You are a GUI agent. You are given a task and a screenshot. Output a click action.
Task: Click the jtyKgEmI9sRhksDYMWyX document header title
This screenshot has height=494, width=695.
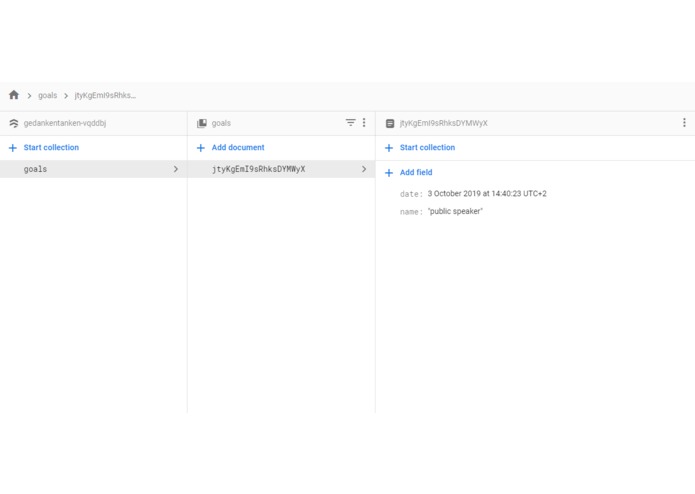point(444,123)
